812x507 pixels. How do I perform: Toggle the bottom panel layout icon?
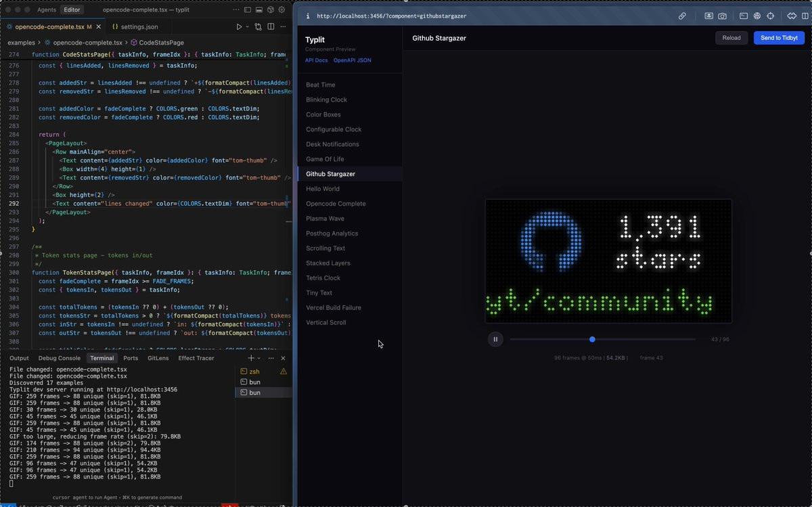[258, 10]
